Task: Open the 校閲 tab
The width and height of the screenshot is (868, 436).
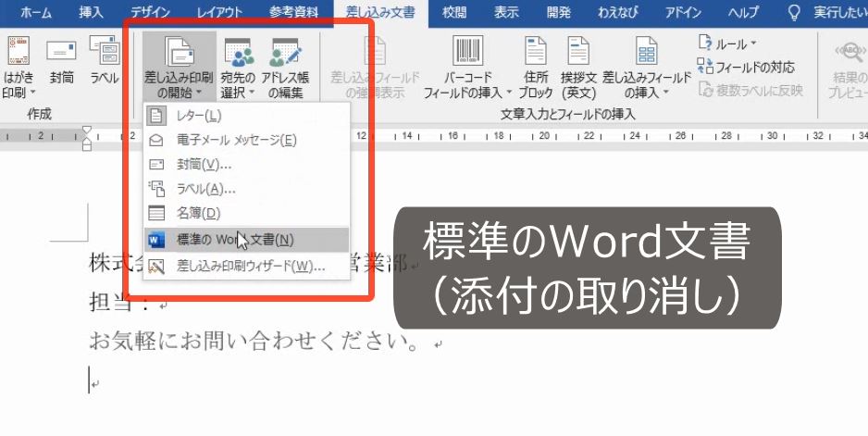Action: (x=455, y=12)
